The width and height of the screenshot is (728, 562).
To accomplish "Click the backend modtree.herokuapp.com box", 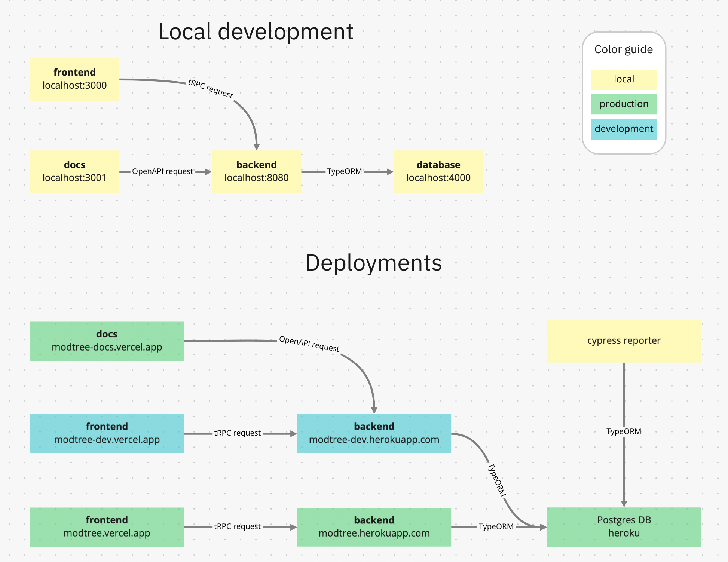I will (x=374, y=527).
